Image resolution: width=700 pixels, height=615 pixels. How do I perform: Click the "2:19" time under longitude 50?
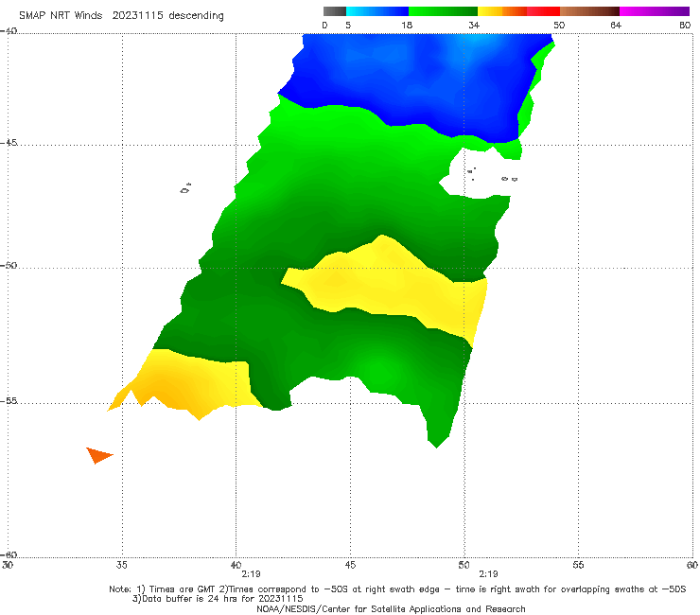(x=488, y=574)
